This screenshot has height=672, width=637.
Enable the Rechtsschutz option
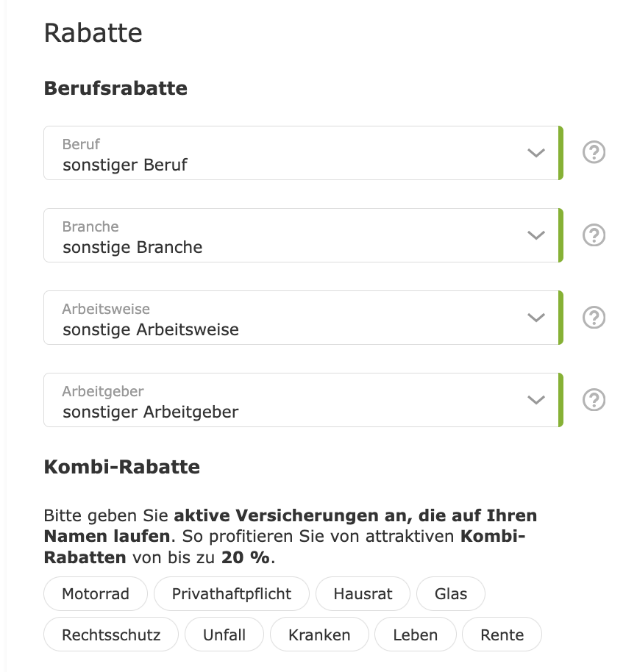pos(111,635)
